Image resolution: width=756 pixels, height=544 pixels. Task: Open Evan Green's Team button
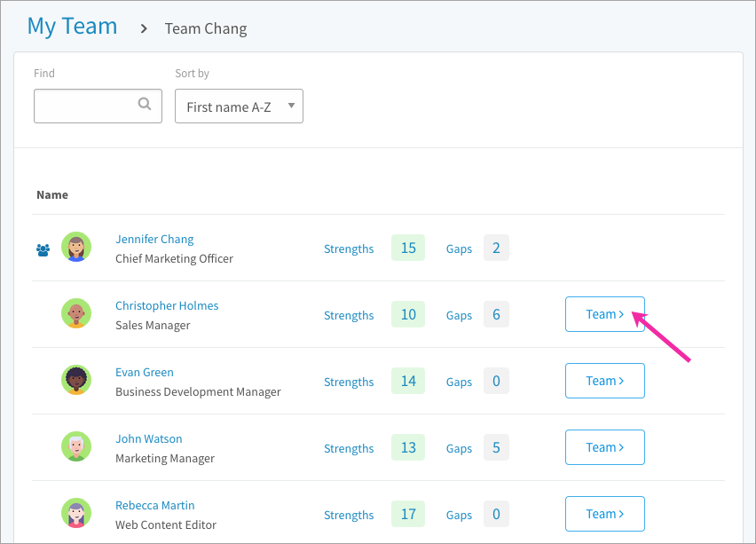604,381
